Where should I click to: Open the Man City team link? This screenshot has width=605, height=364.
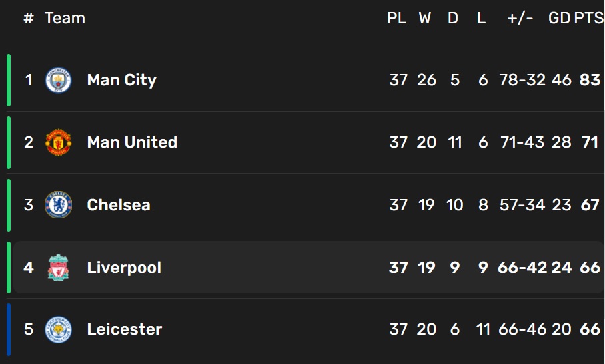click(x=121, y=80)
